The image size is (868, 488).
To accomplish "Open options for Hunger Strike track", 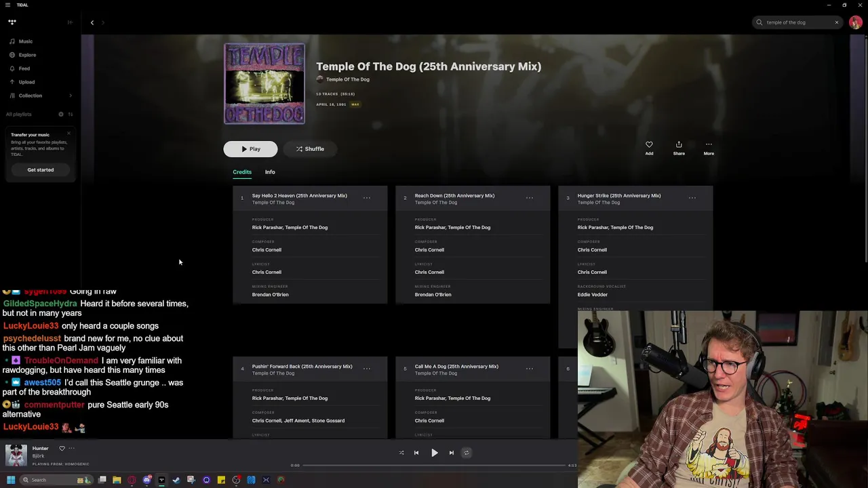I will [692, 198].
